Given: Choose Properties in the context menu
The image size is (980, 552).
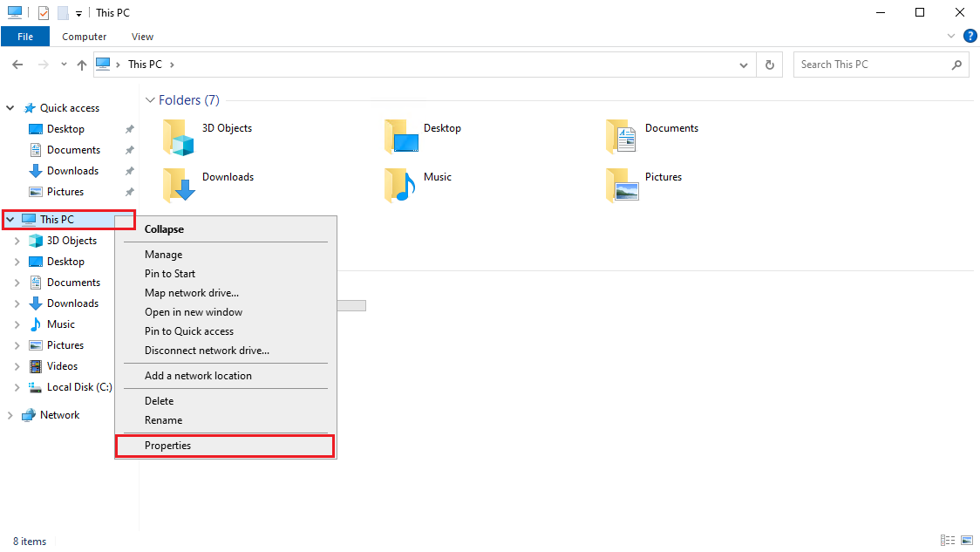Looking at the screenshot, I should coord(226,446).
